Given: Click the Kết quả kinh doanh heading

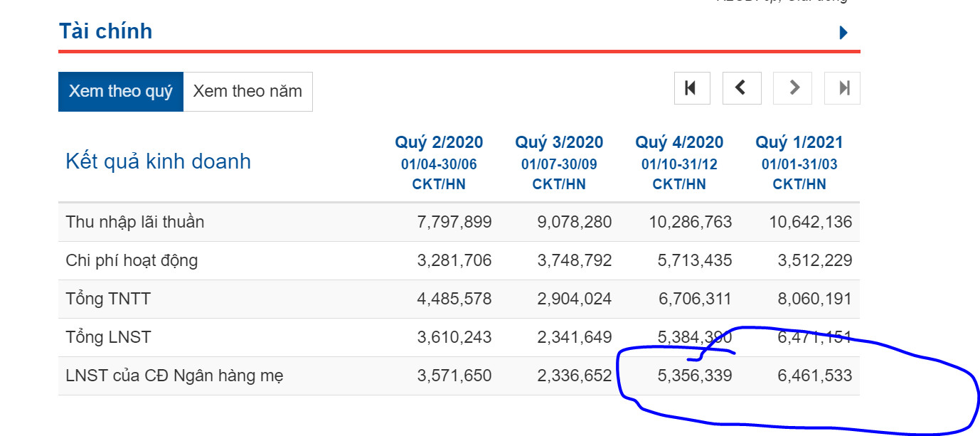Looking at the screenshot, I should click(158, 161).
